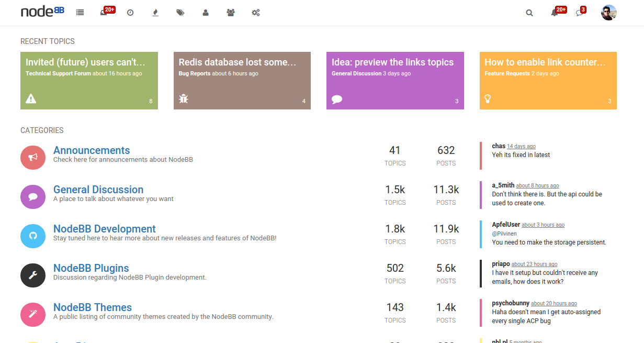Open Popular topics flame icon
The image size is (644, 343).
[x=155, y=13]
